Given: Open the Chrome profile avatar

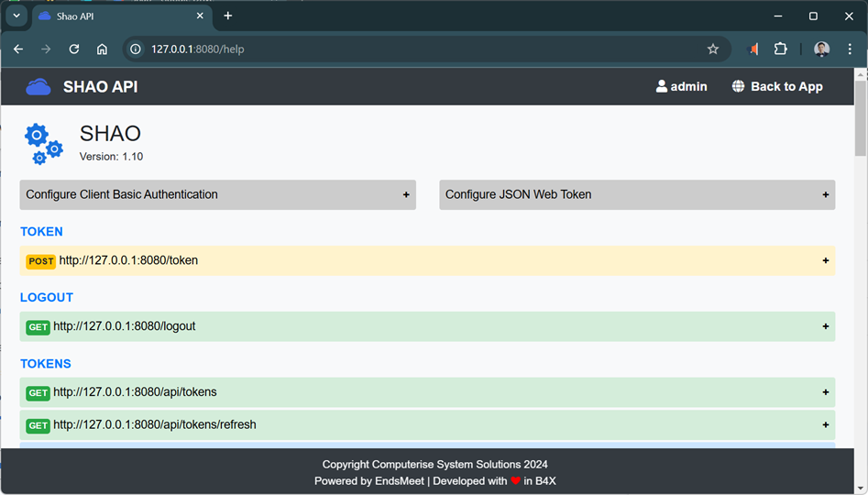Looking at the screenshot, I should click(x=821, y=49).
